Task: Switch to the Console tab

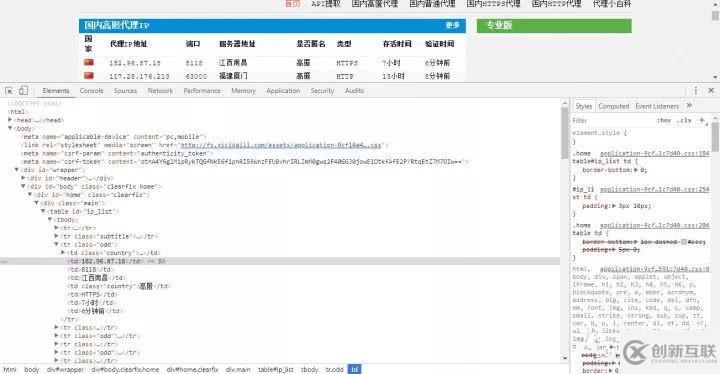Action: (x=91, y=91)
